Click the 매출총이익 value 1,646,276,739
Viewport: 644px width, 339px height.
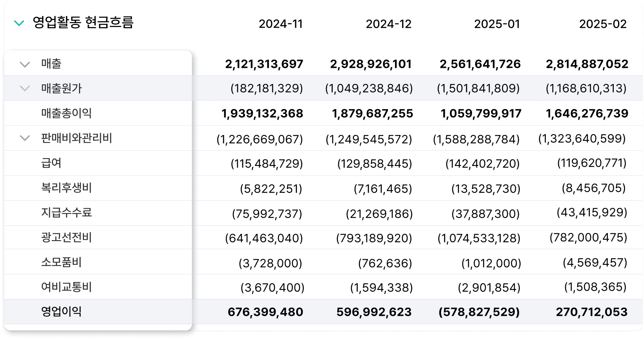(x=587, y=113)
